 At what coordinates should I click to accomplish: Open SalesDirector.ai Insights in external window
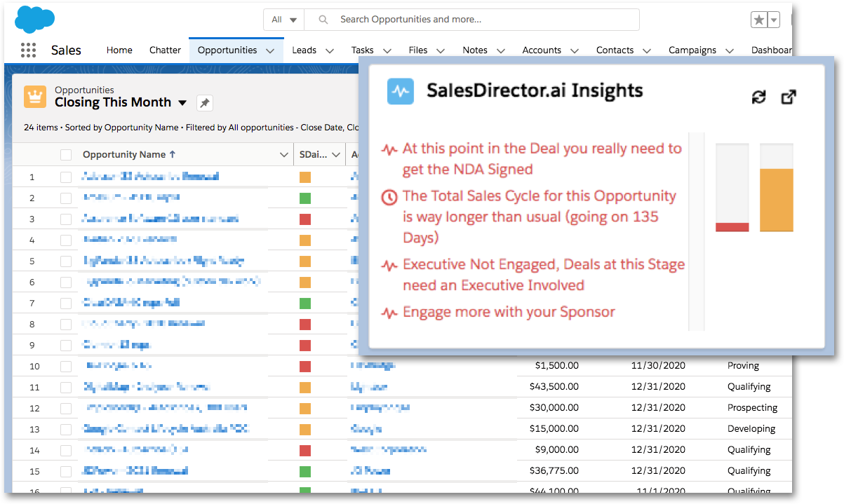point(789,97)
